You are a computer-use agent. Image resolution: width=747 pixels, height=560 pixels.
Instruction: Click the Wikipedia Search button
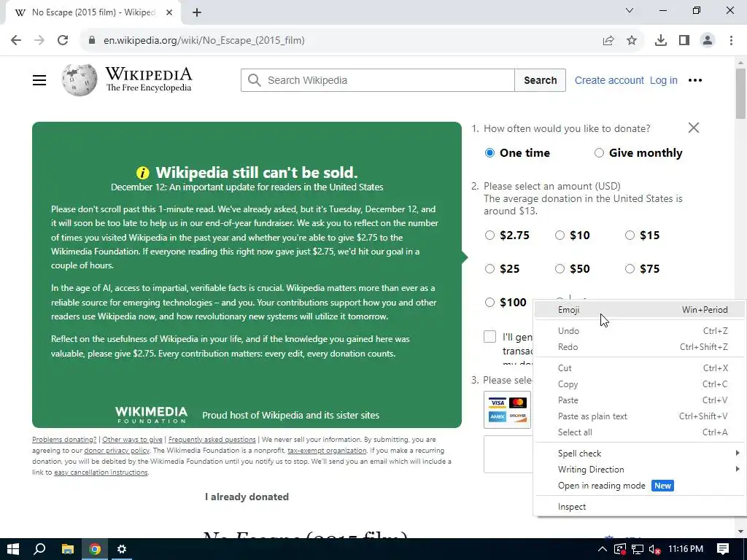(541, 80)
